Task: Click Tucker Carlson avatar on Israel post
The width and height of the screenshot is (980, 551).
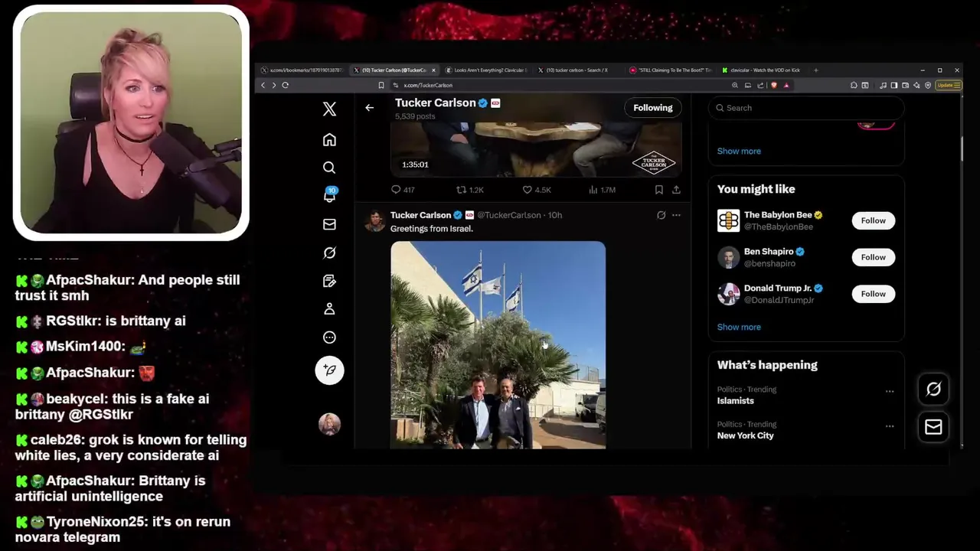Action: pos(375,220)
